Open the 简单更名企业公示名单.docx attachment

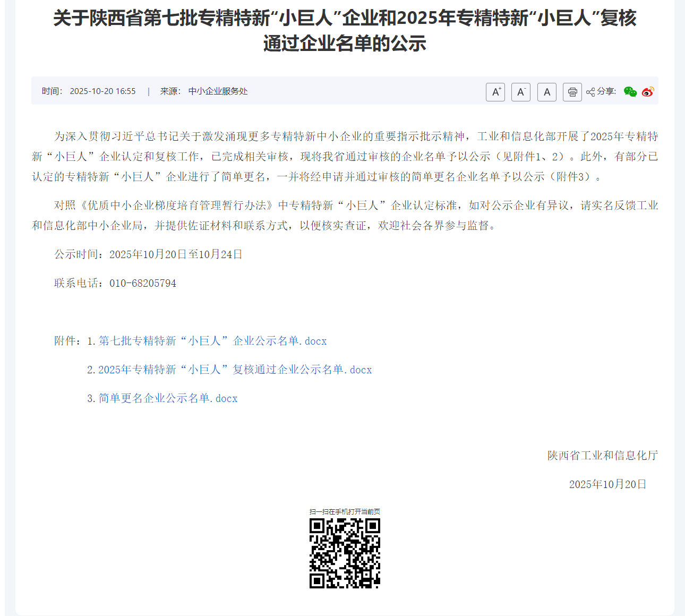(168, 398)
